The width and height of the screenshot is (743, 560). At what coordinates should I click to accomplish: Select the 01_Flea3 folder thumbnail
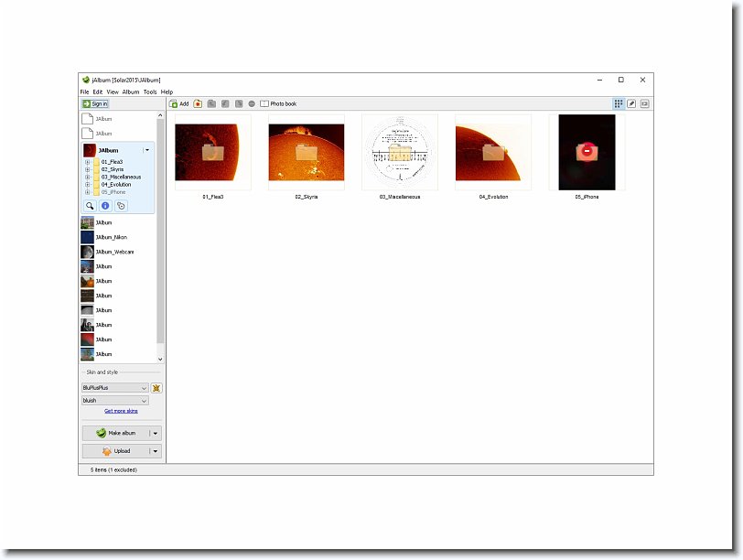point(213,152)
